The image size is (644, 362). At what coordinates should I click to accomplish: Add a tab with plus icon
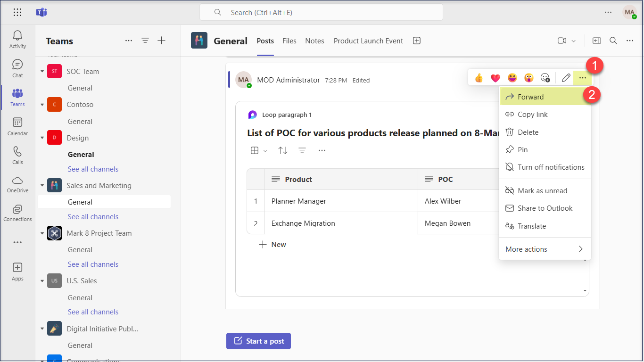pos(417,41)
